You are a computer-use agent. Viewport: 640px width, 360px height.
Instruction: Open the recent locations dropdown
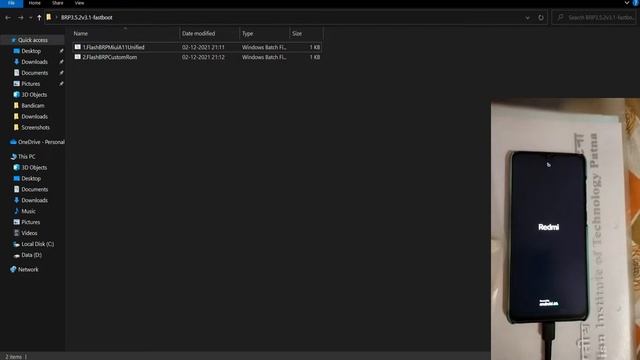pyautogui.click(x=30, y=18)
